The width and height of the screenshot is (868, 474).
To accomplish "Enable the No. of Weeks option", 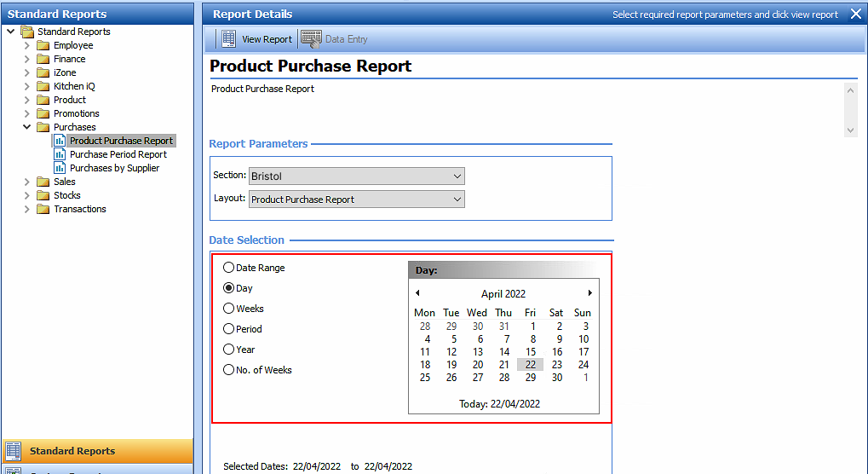I will click(229, 370).
